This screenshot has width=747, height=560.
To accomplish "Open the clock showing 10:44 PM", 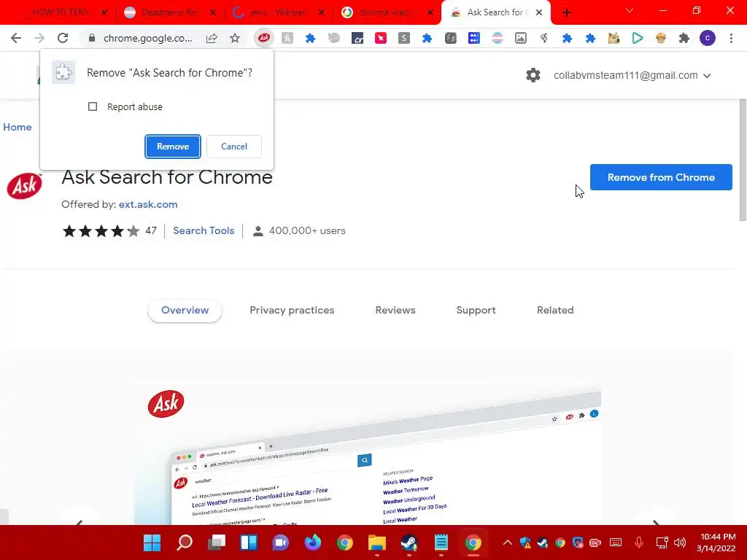I will click(x=717, y=542).
